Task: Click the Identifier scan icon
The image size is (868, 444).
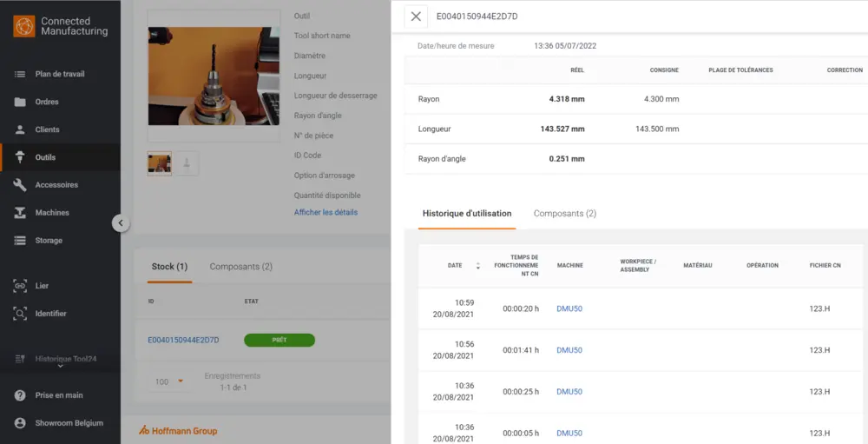Action: 20,313
